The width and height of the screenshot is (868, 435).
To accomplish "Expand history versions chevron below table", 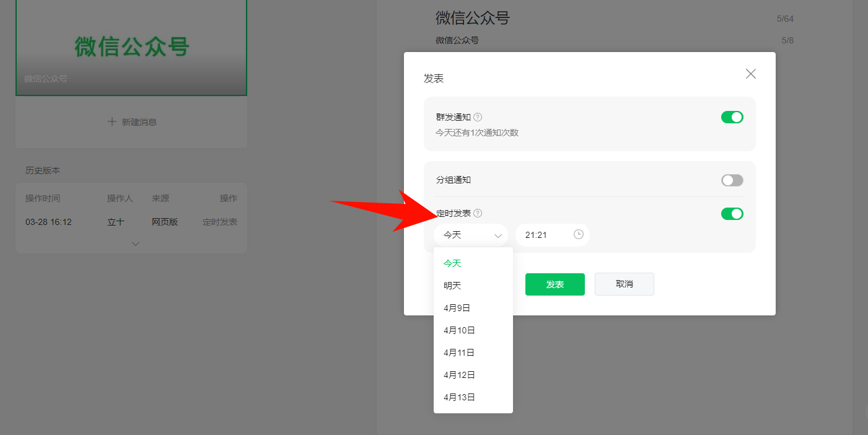I will point(136,244).
